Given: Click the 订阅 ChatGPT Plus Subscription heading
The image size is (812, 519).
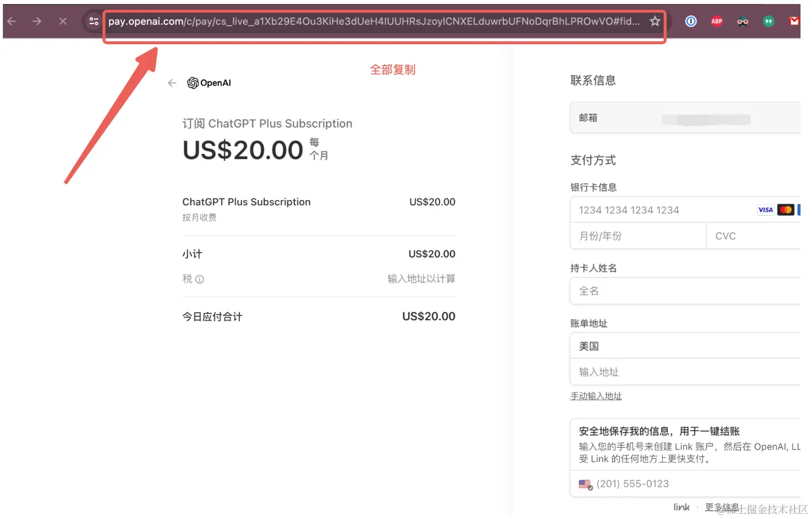Looking at the screenshot, I should pyautogui.click(x=267, y=124).
